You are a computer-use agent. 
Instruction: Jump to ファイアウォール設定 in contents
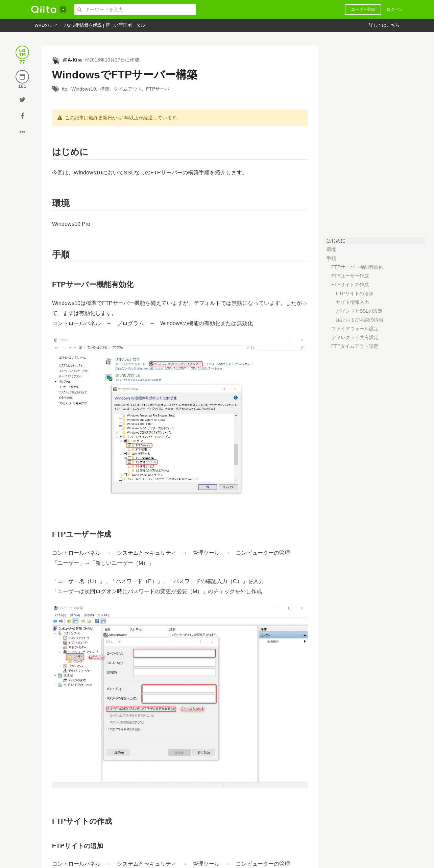355,329
